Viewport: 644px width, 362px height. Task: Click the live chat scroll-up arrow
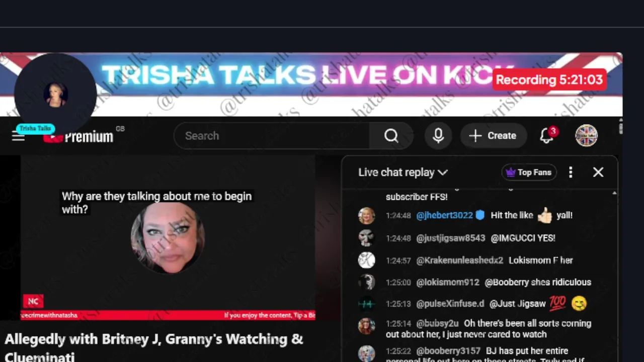tap(614, 194)
